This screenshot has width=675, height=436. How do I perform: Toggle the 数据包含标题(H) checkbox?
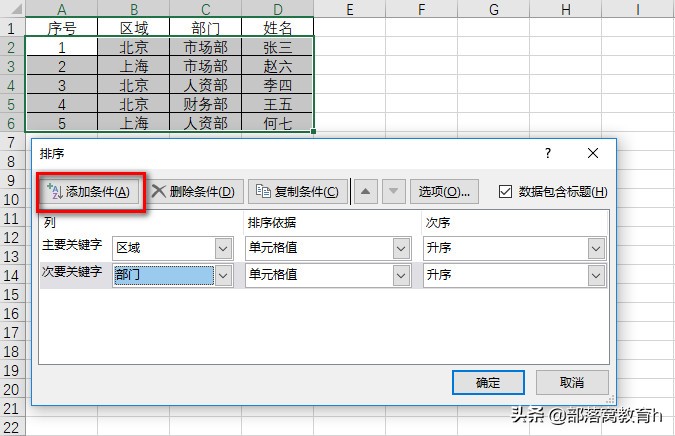coord(505,192)
